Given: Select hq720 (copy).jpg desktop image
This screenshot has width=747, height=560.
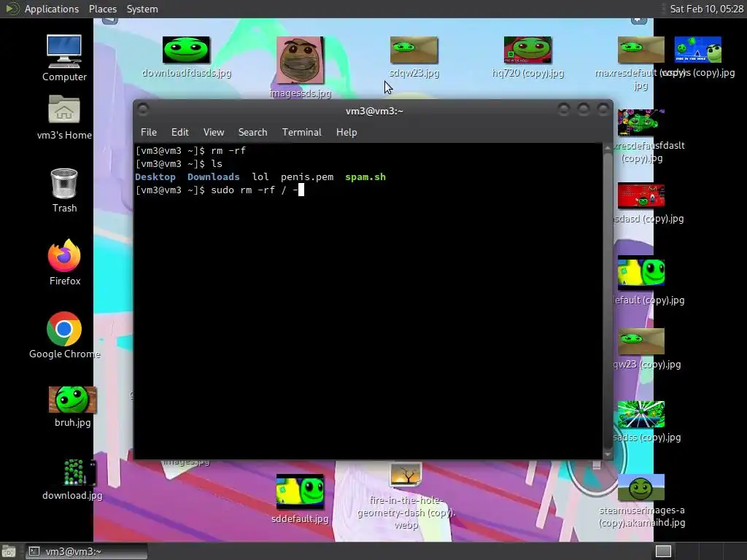Looking at the screenshot, I should click(528, 50).
